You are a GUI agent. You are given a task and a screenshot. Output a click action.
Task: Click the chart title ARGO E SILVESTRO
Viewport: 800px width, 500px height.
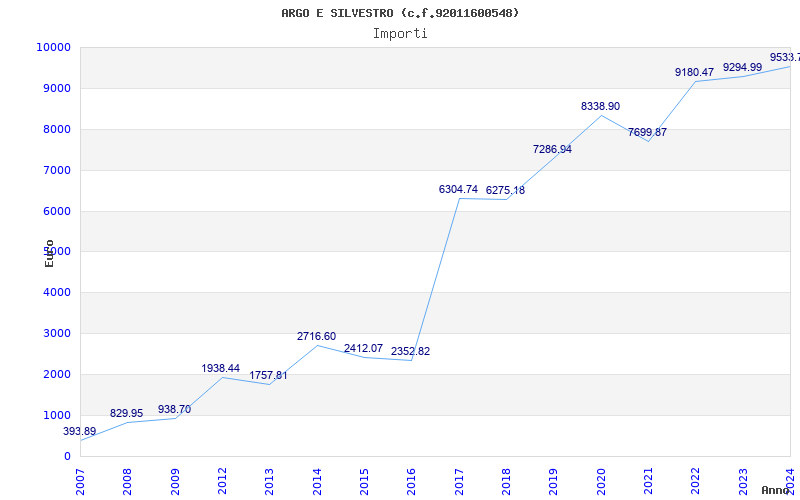click(x=400, y=13)
